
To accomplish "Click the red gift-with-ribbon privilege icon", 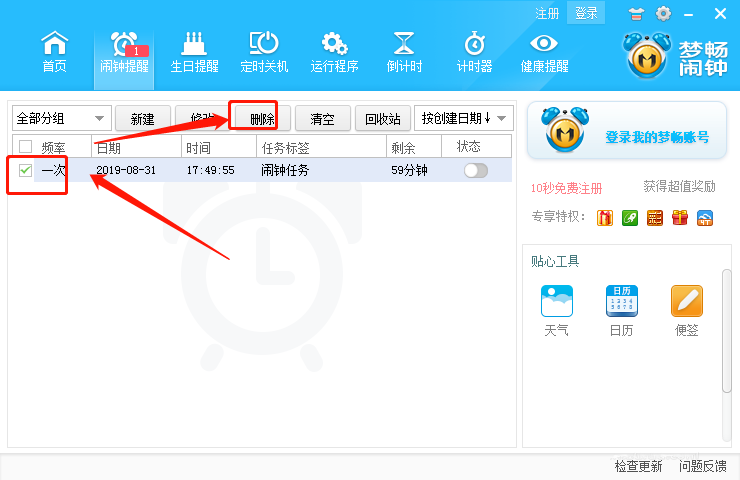I will [680, 218].
